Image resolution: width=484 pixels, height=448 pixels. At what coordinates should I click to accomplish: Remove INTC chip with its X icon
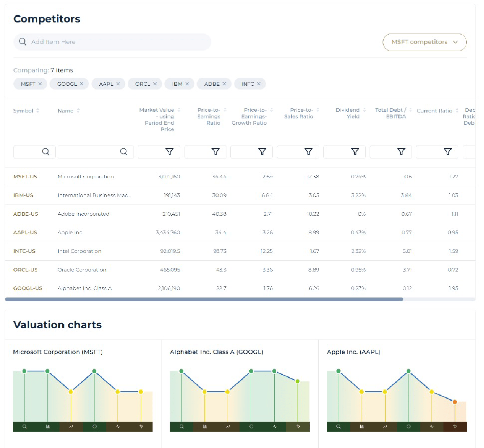[x=259, y=84]
